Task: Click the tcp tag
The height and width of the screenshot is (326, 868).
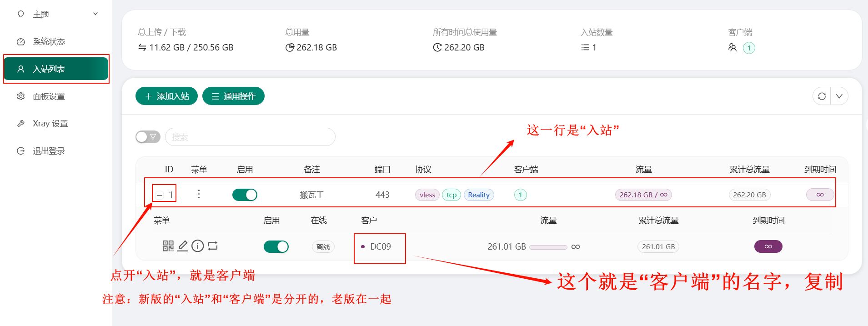Action: point(452,195)
